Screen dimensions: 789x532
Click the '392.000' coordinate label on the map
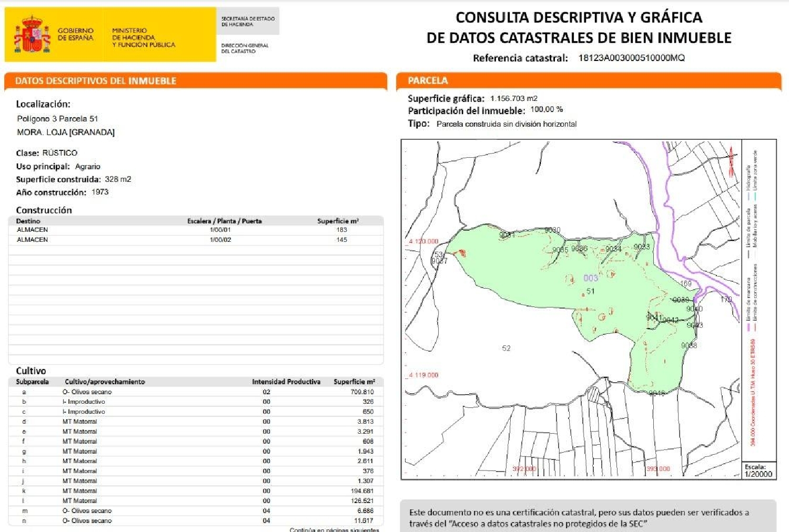click(x=524, y=468)
